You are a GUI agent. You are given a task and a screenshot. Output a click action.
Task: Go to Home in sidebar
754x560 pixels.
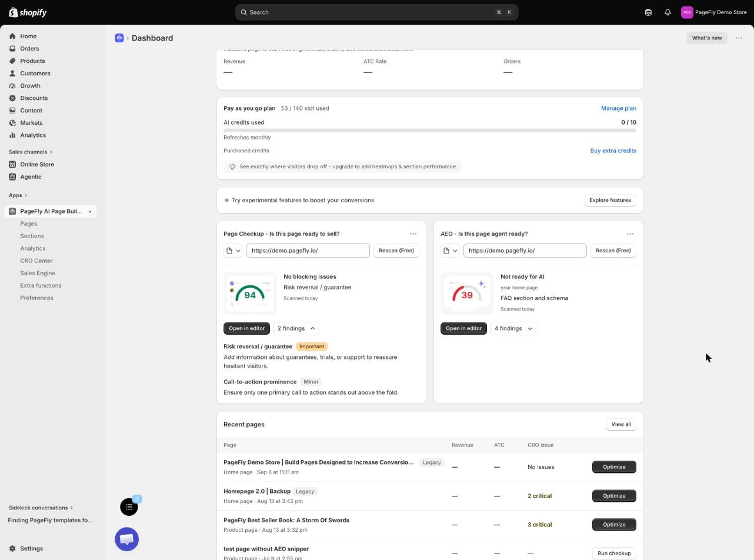click(x=28, y=36)
